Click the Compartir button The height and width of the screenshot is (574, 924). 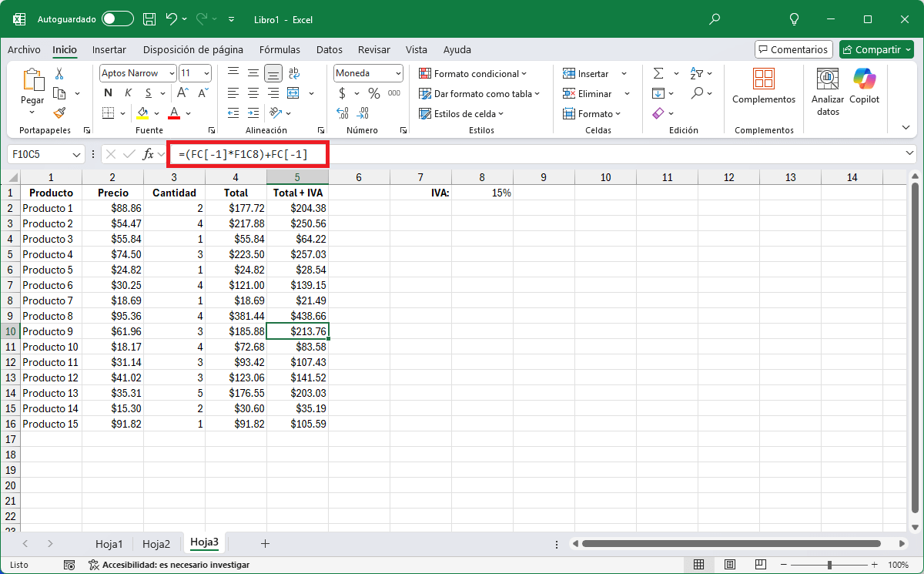(x=876, y=49)
